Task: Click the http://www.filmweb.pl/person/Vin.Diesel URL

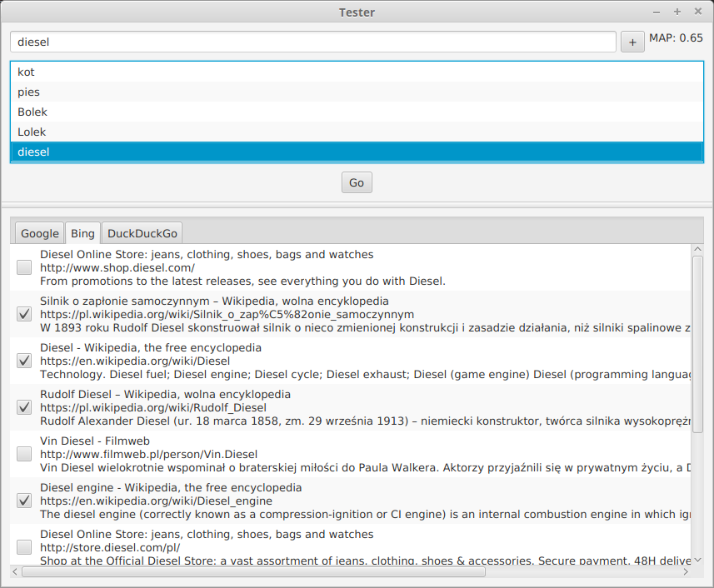Action: 148,454
